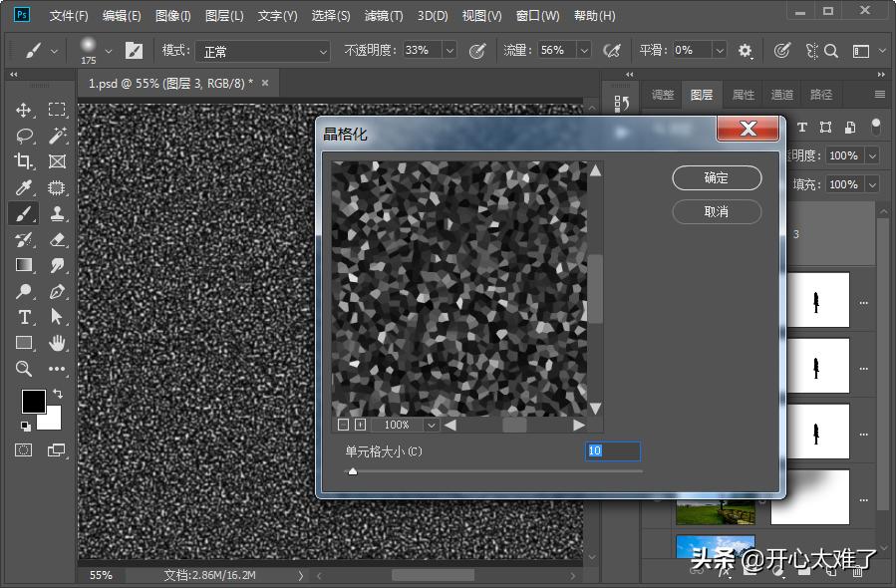Click the cell size input showing 10
This screenshot has width=896, height=588.
click(613, 451)
